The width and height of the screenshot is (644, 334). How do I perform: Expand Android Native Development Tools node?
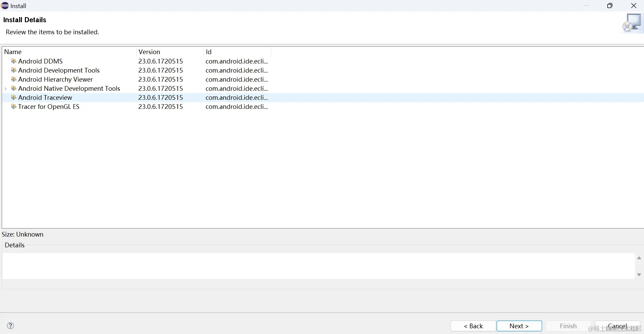[x=6, y=89]
